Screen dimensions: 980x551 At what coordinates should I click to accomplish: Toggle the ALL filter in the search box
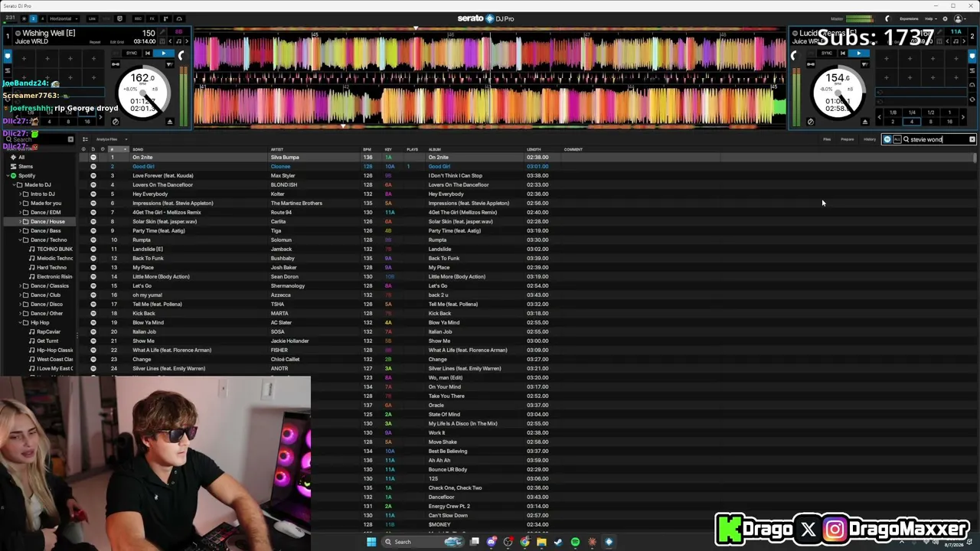[897, 139]
